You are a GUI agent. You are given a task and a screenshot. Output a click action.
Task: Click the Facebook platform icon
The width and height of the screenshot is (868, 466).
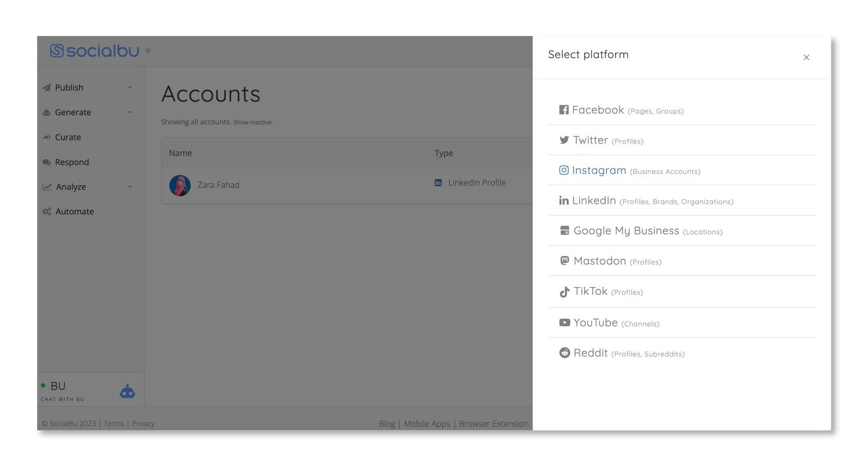tap(564, 110)
